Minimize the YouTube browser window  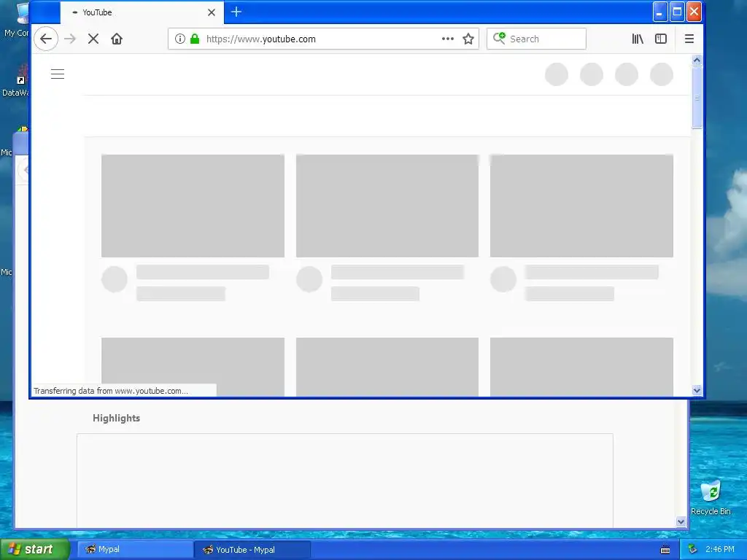pos(659,12)
